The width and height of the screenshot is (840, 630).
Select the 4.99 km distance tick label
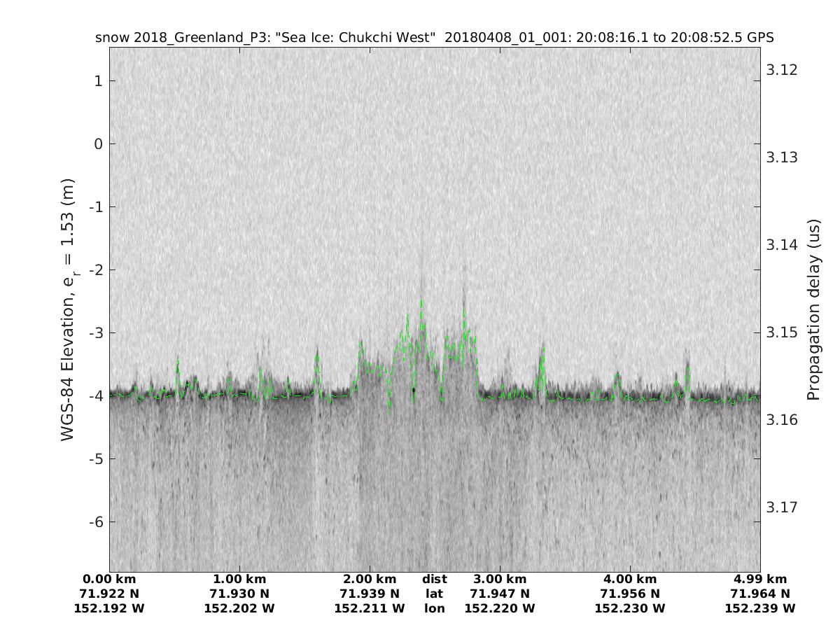[x=760, y=580]
